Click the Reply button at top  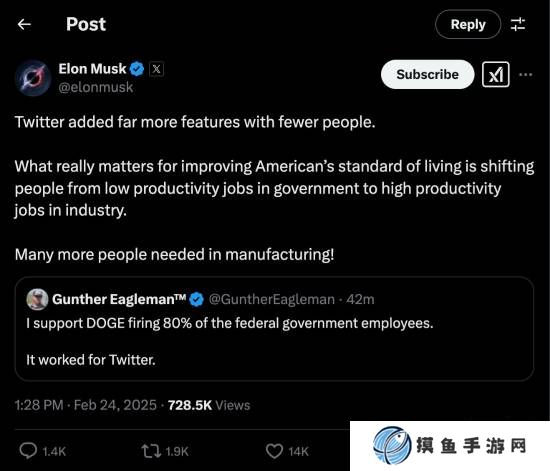(x=468, y=24)
